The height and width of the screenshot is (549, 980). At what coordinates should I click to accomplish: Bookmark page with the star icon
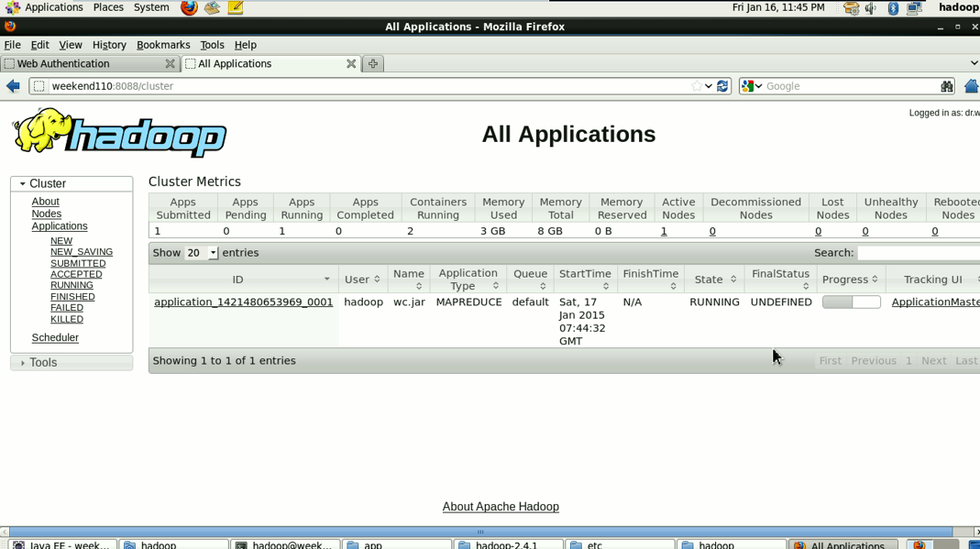[x=696, y=86]
